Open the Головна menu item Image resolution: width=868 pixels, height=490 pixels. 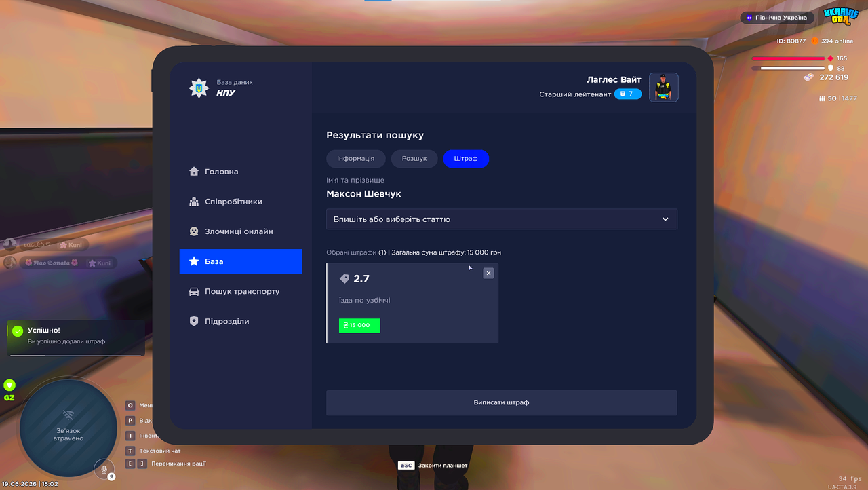tap(241, 172)
